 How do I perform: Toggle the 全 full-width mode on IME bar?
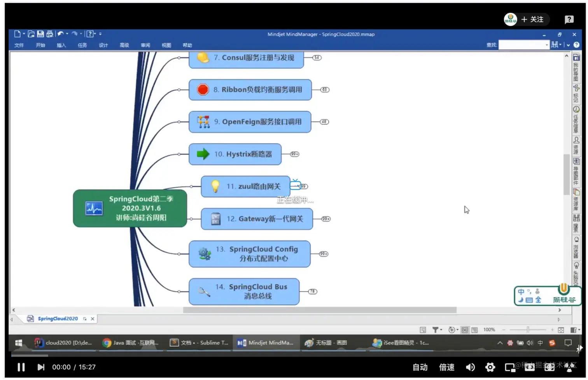538,300
